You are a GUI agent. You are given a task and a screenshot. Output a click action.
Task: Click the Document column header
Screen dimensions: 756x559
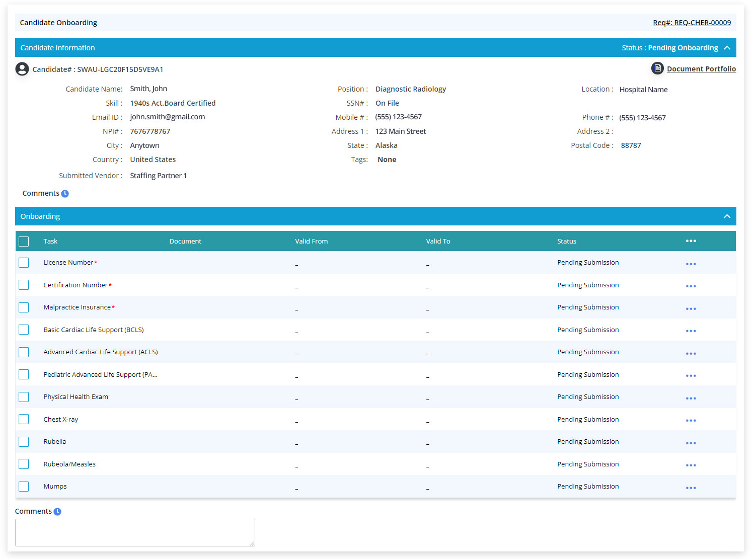[x=185, y=242]
